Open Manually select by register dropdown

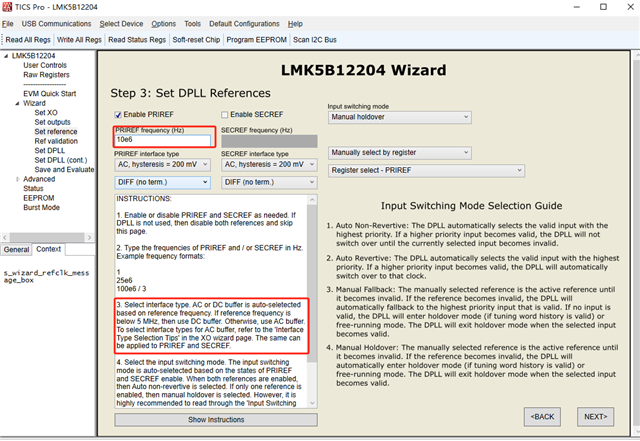[400, 153]
